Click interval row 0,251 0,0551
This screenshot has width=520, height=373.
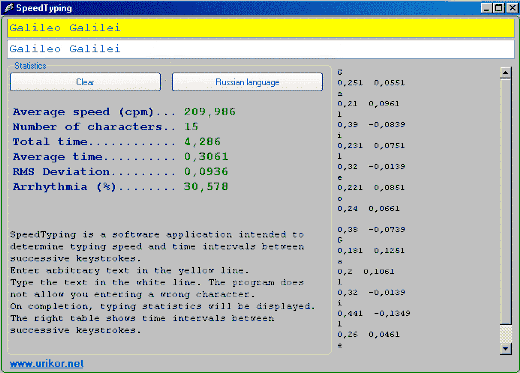pyautogui.click(x=371, y=83)
